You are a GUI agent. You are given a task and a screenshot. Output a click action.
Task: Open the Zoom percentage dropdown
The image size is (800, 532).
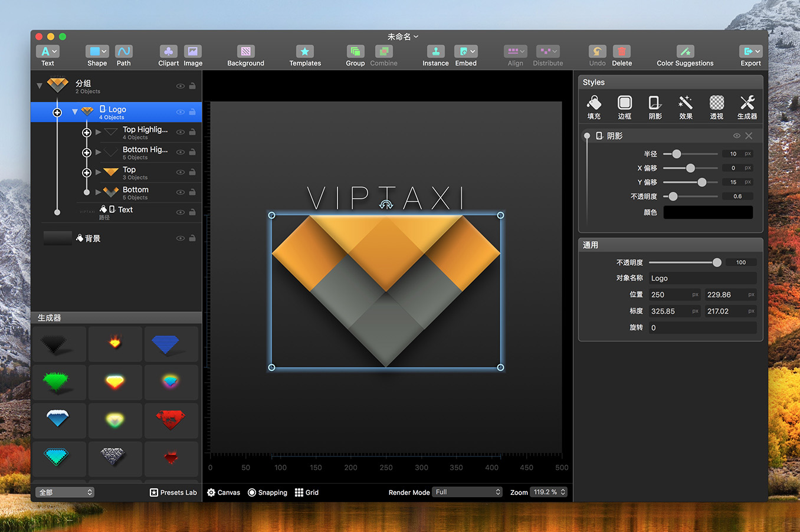(x=549, y=492)
